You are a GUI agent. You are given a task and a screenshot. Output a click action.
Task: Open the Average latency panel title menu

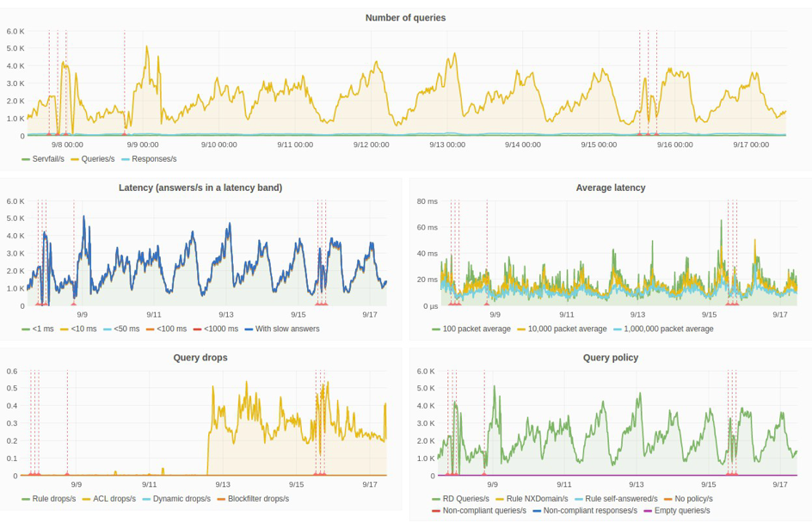click(x=611, y=188)
